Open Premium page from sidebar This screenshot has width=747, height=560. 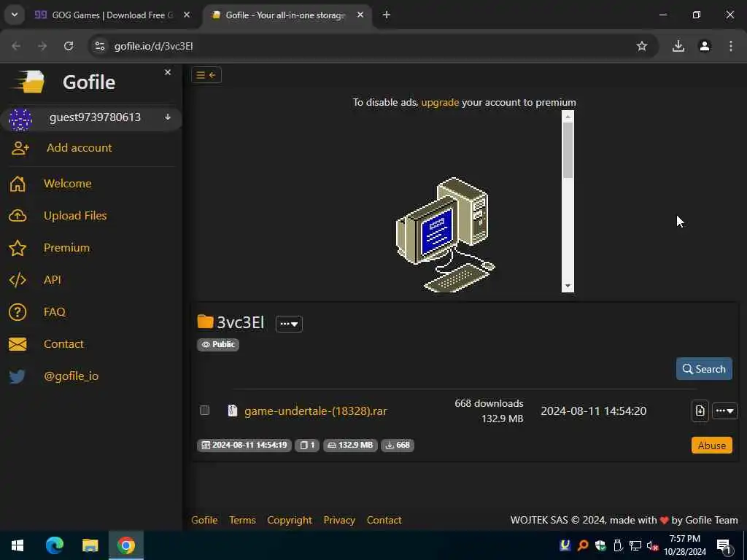click(x=66, y=248)
